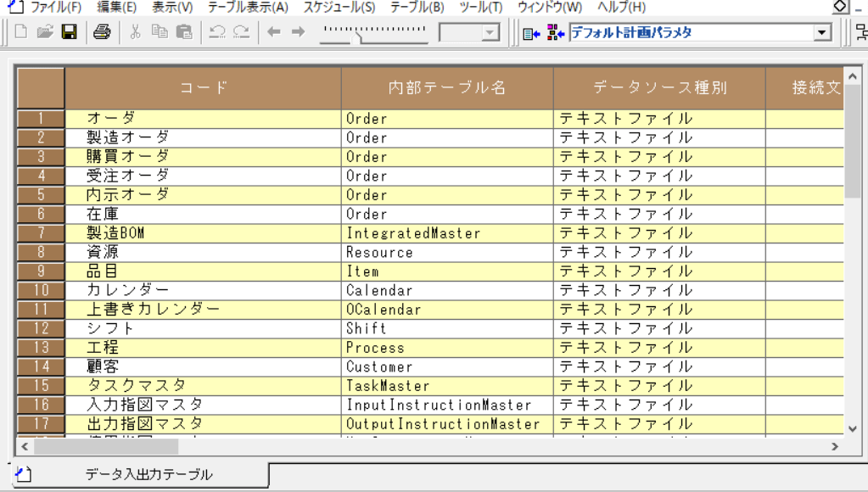The height and width of the screenshot is (492, 868).
Task: Click the IntegratedMaster table name cell
Action: [x=447, y=233]
